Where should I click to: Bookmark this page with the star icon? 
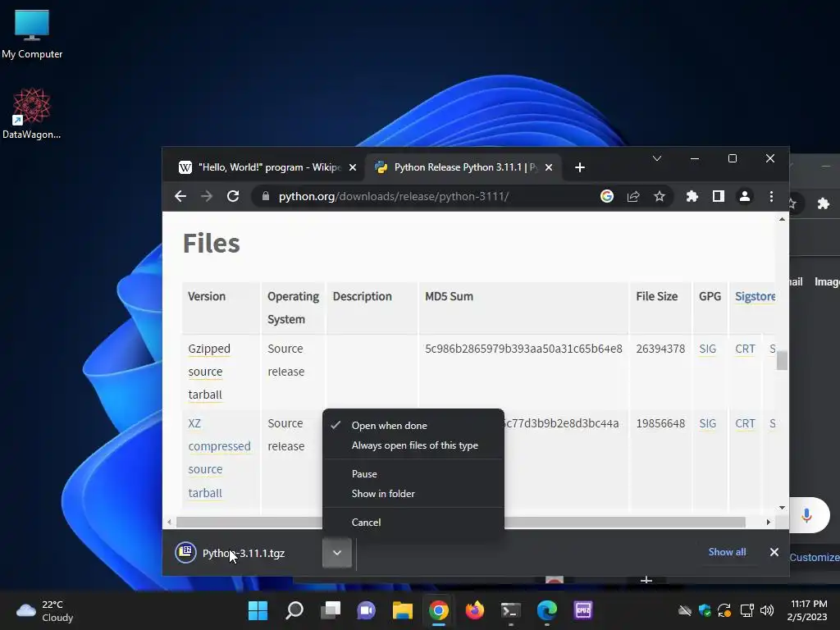[660, 197]
